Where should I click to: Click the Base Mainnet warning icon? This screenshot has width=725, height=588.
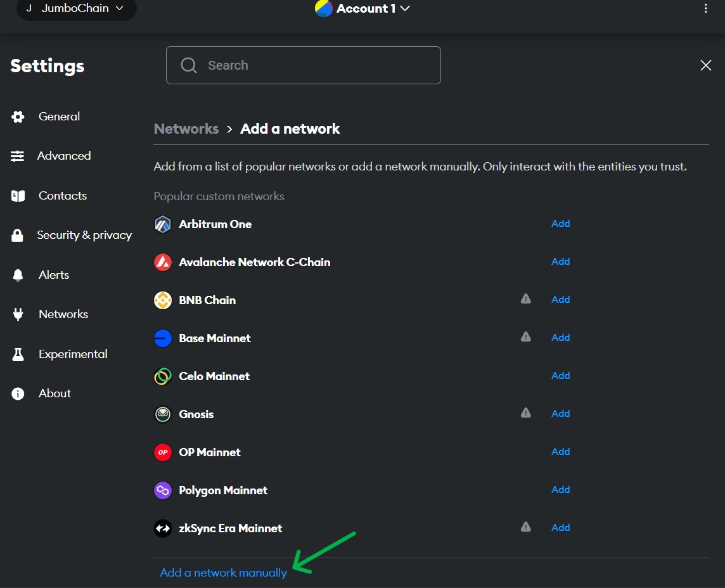tap(526, 337)
